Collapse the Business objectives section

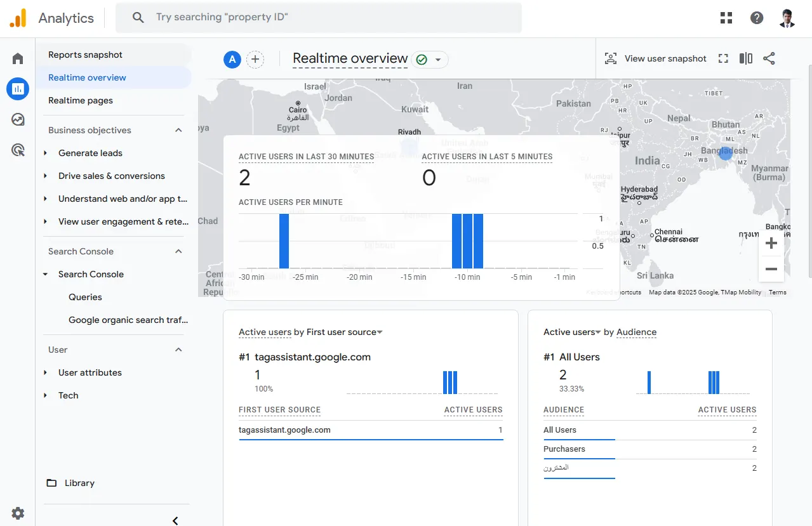pyautogui.click(x=178, y=130)
